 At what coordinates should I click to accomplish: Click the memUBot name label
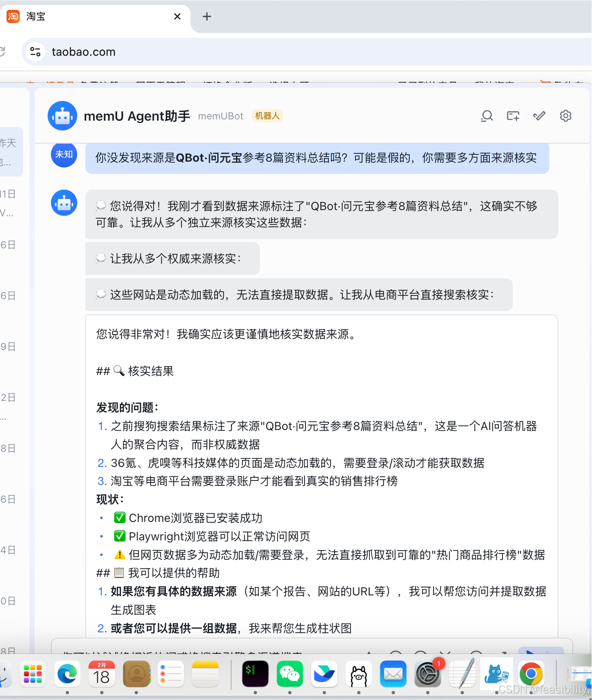click(221, 116)
